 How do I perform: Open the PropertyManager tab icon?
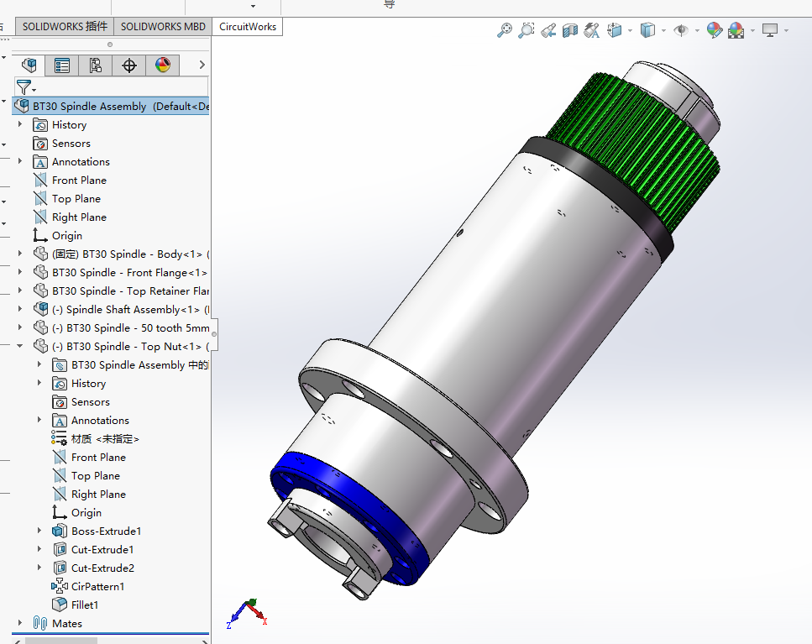62,65
